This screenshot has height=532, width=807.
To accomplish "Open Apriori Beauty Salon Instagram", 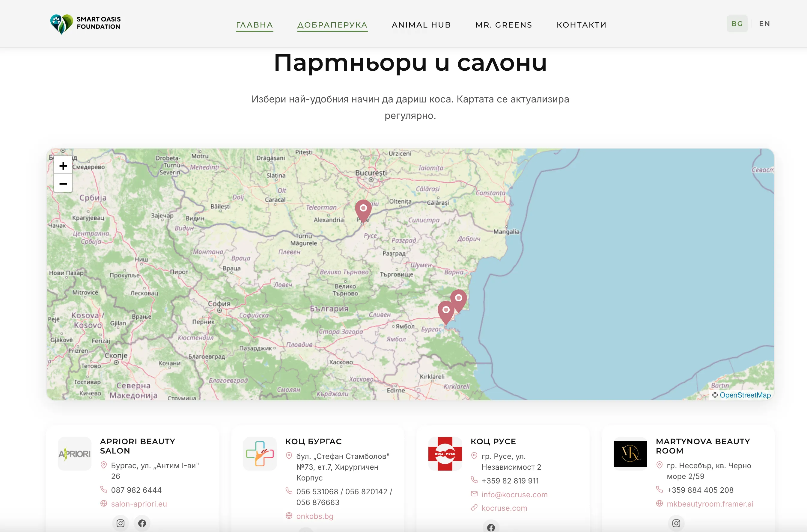I will click(x=121, y=523).
